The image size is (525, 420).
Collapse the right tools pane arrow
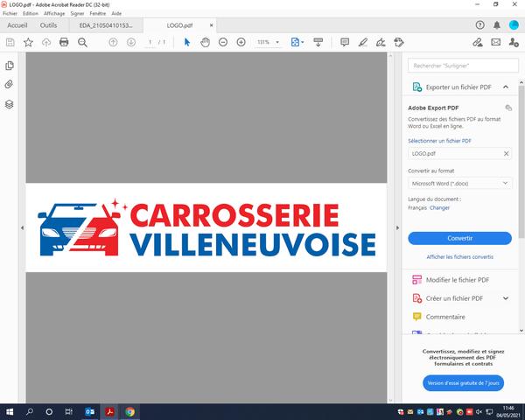(x=397, y=227)
